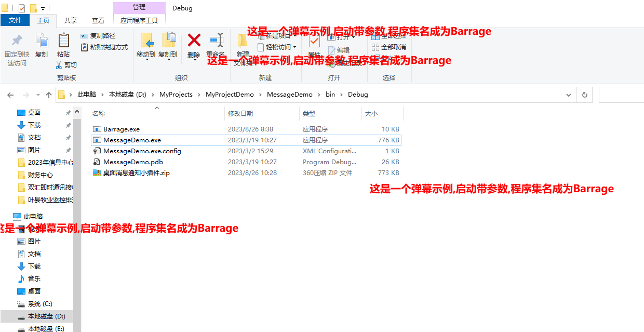Toggle selection of MessageDemo.exe
This screenshot has height=332, width=644.
pyautogui.click(x=132, y=140)
